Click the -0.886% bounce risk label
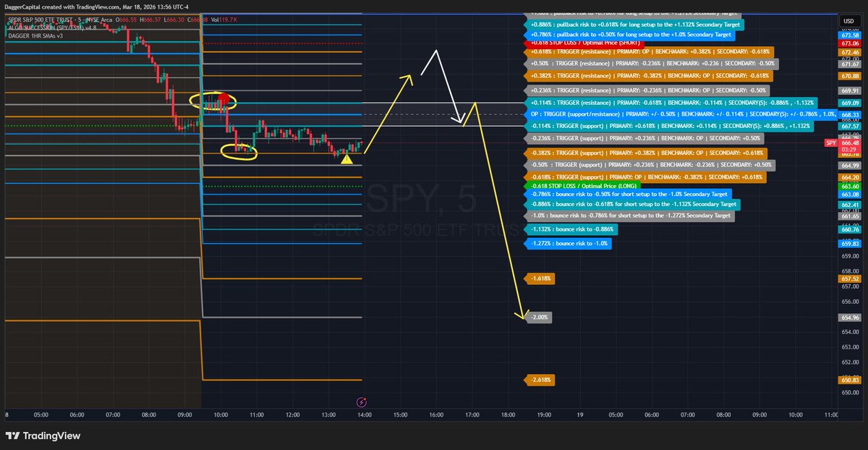Screen dimensions: 868x450 (631, 205)
